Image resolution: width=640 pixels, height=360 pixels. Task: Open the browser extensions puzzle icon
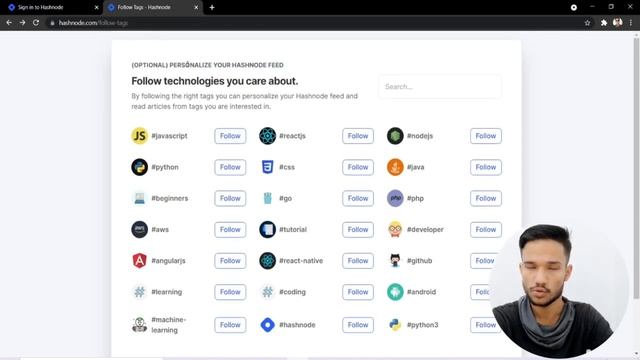tap(604, 23)
